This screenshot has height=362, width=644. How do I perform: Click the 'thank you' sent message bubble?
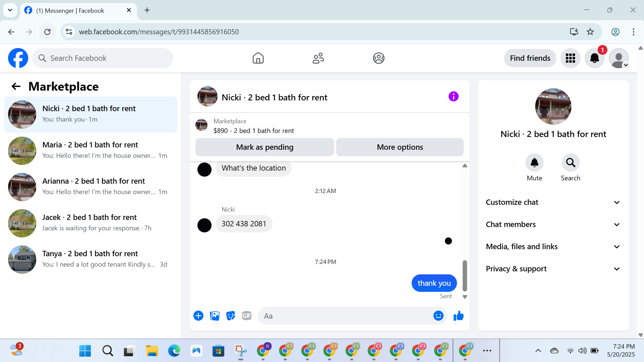point(434,283)
